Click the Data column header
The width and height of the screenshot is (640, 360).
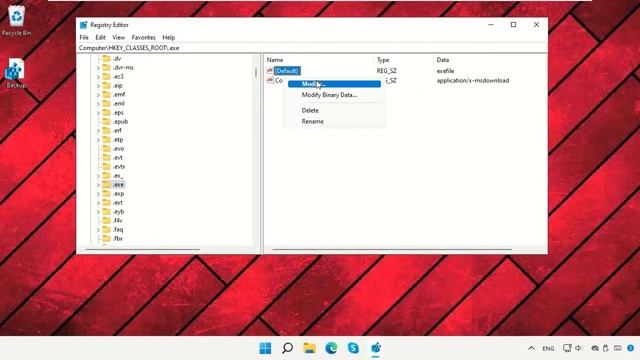(x=443, y=60)
